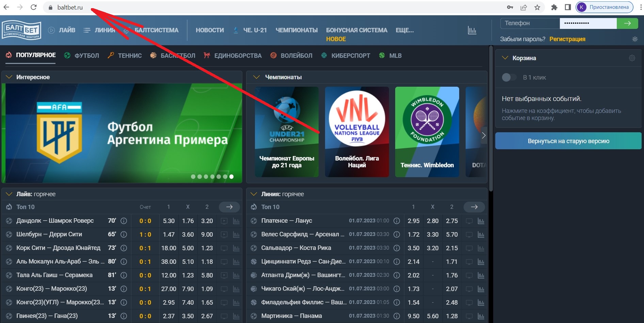Image resolution: width=644 pixels, height=323 pixels.
Task: Open the ЕЩЕ... menu
Action: [405, 30]
